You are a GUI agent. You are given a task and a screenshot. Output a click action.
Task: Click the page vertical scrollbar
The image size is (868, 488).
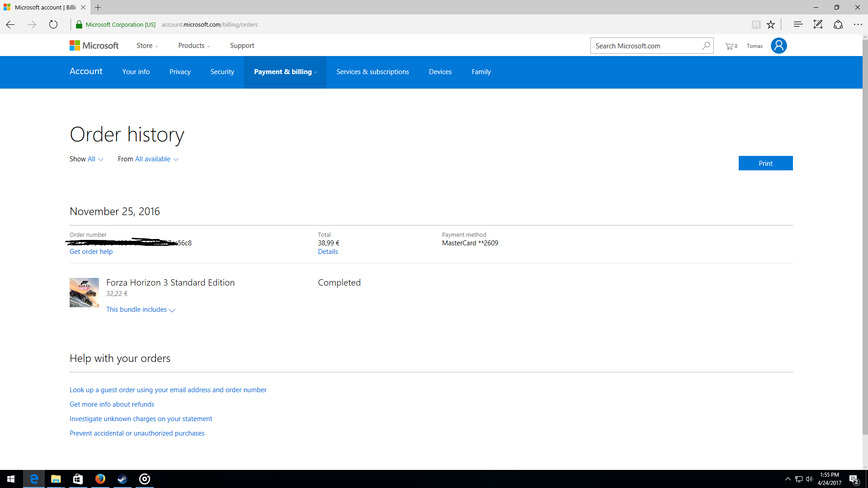click(865, 237)
